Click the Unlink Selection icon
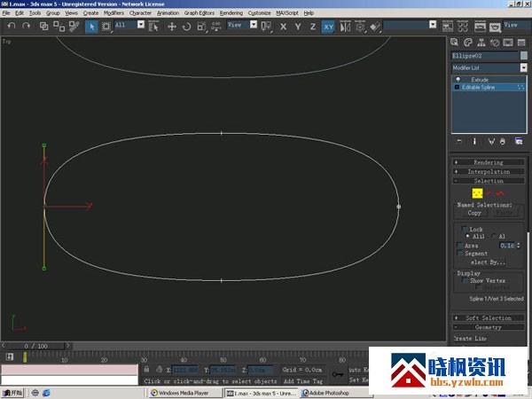 click(x=59, y=26)
